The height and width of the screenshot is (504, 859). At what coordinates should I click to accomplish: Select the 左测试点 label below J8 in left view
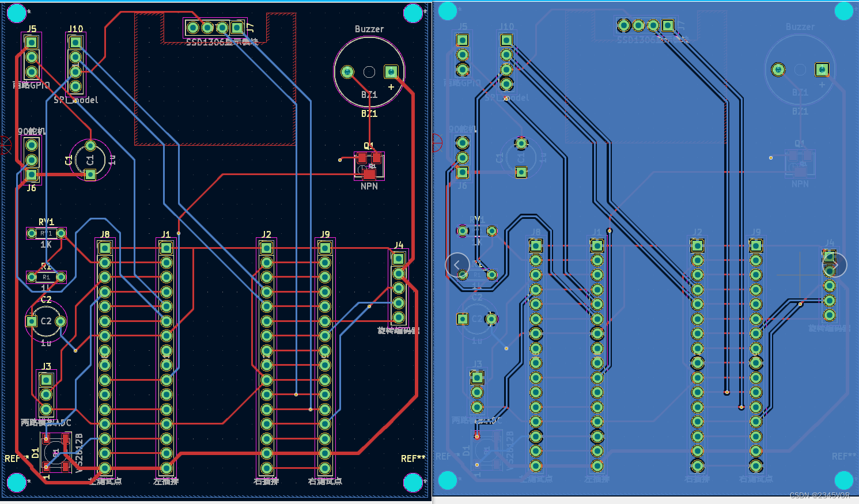click(x=105, y=481)
